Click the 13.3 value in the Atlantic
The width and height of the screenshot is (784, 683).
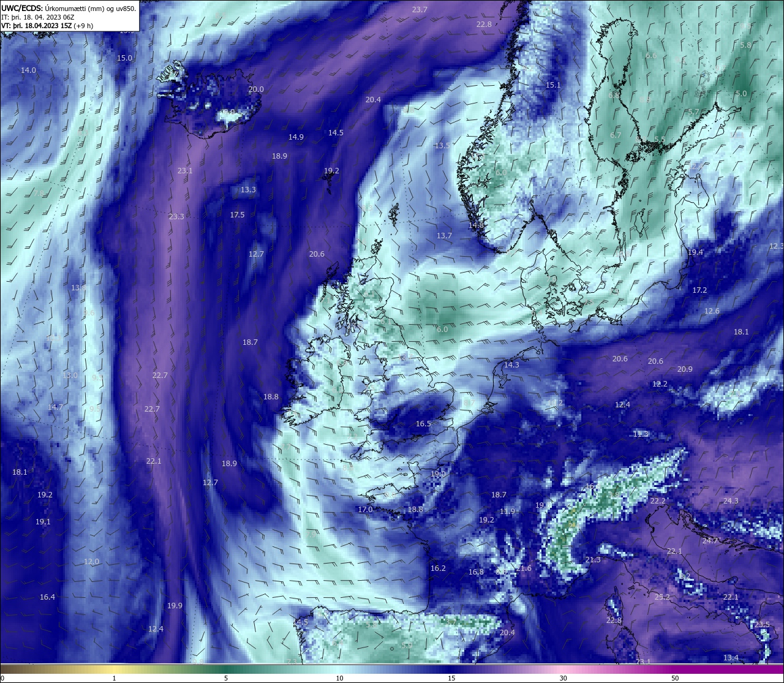[x=248, y=190]
